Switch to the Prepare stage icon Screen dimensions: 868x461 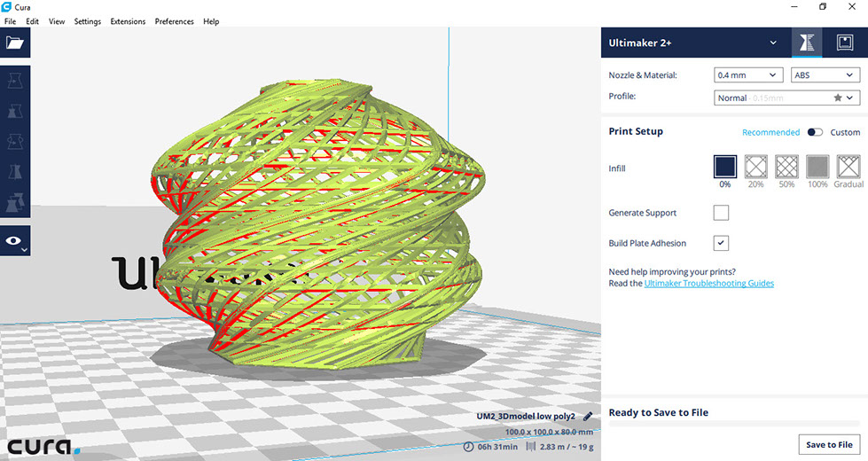tap(807, 43)
